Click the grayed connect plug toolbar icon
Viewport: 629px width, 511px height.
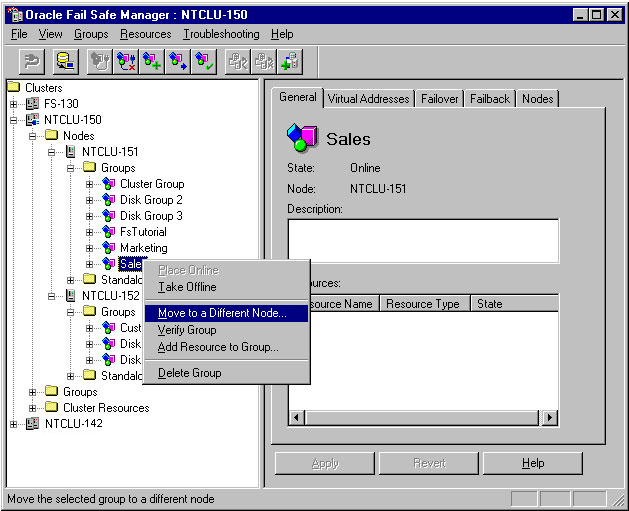32,62
